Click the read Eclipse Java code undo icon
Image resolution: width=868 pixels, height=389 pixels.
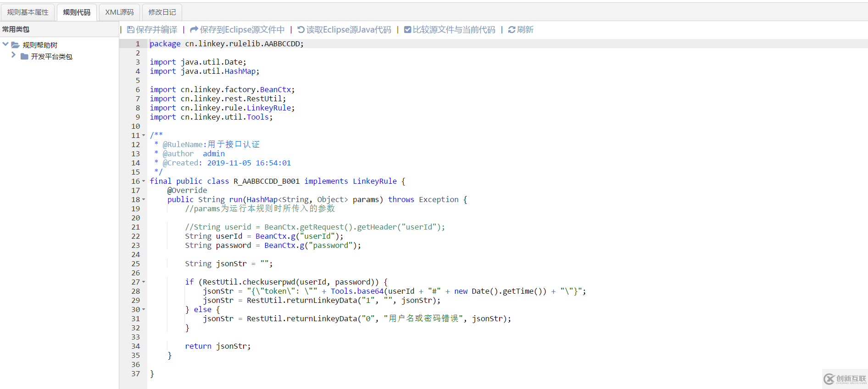click(x=301, y=30)
